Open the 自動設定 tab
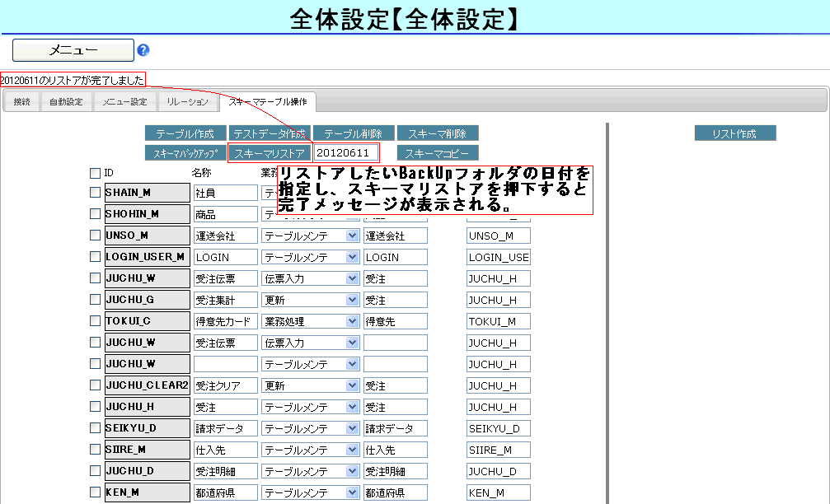 66,102
